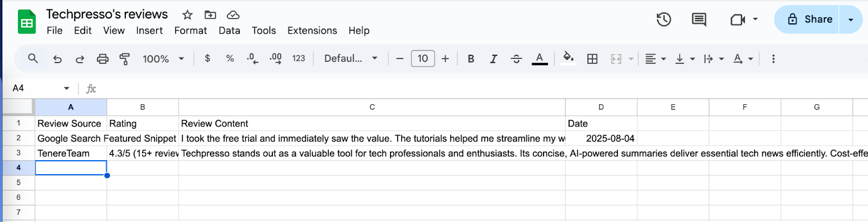This screenshot has width=868, height=222.
Task: Decrease font size with minus
Action: pos(400,59)
